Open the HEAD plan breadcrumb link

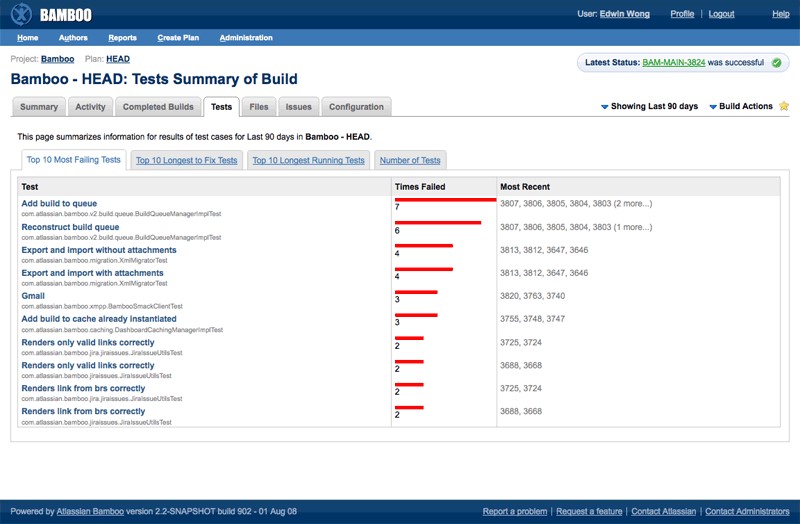[118, 59]
